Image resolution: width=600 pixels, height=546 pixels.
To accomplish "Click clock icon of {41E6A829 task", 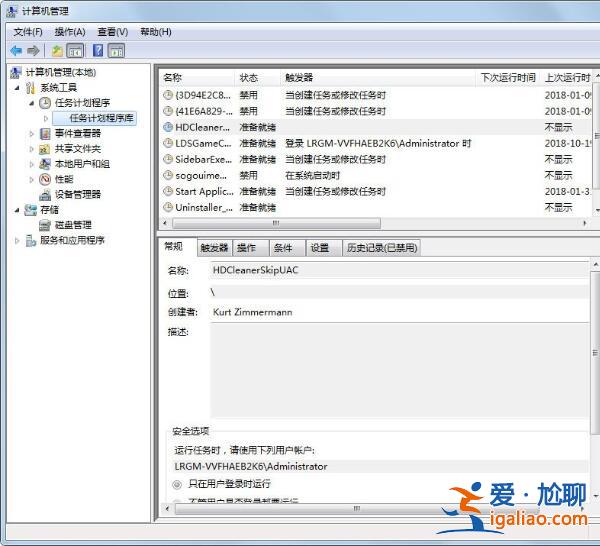I will click(168, 111).
